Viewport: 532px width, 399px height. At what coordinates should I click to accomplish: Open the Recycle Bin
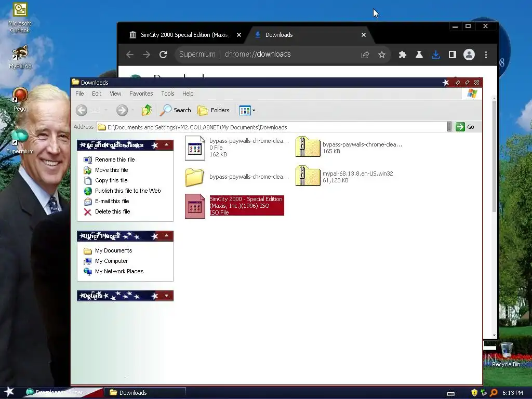point(506,355)
